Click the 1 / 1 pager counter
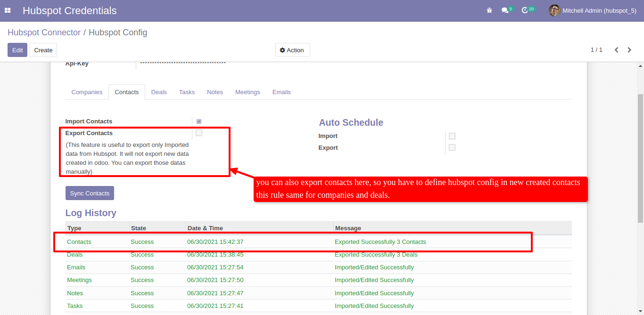Image resolution: width=644 pixels, height=315 pixels. tap(596, 50)
